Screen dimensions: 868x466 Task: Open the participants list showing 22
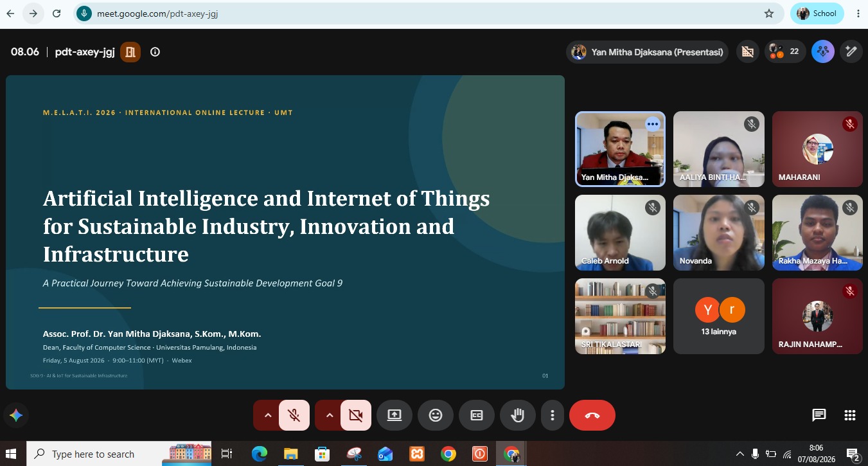(785, 52)
